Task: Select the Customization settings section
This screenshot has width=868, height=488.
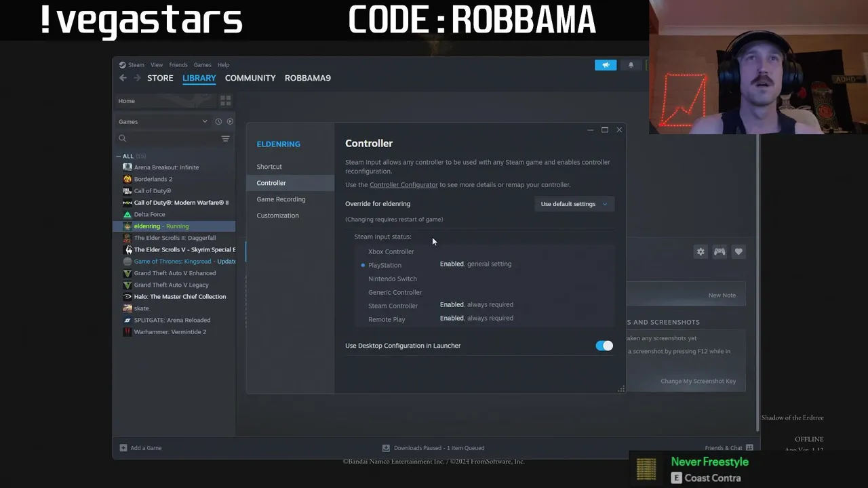Action: tap(290, 216)
